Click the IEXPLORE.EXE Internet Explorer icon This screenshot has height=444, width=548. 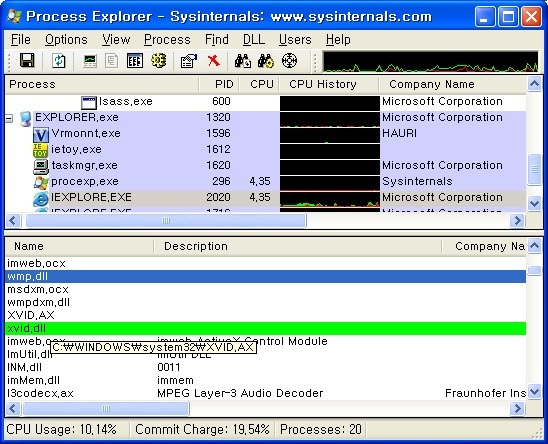(41, 199)
